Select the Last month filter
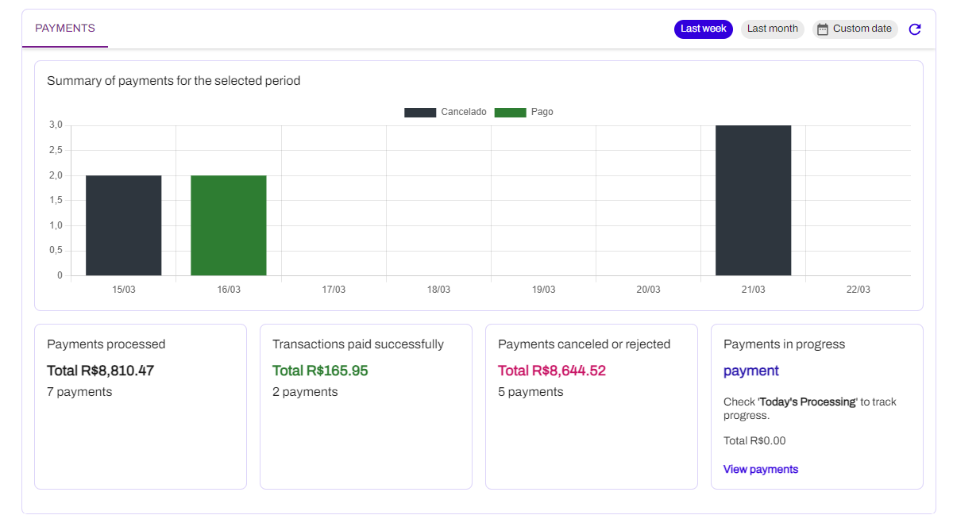980x515 pixels. tap(773, 29)
